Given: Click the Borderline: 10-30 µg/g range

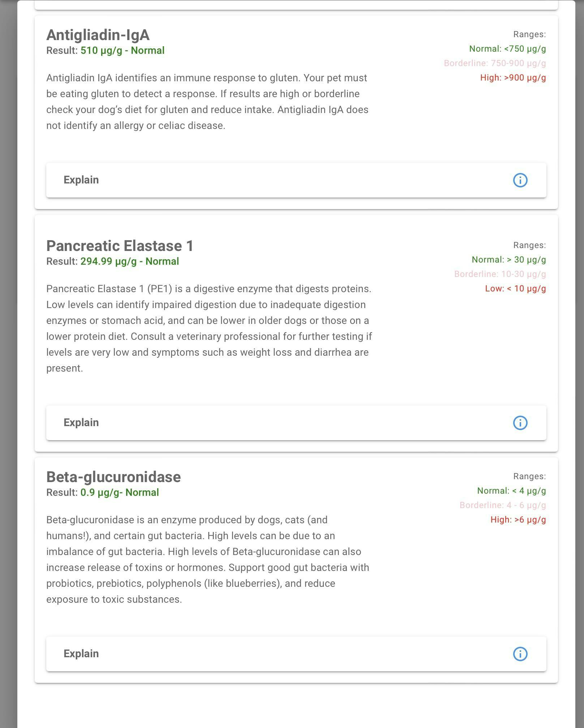Looking at the screenshot, I should tap(500, 274).
